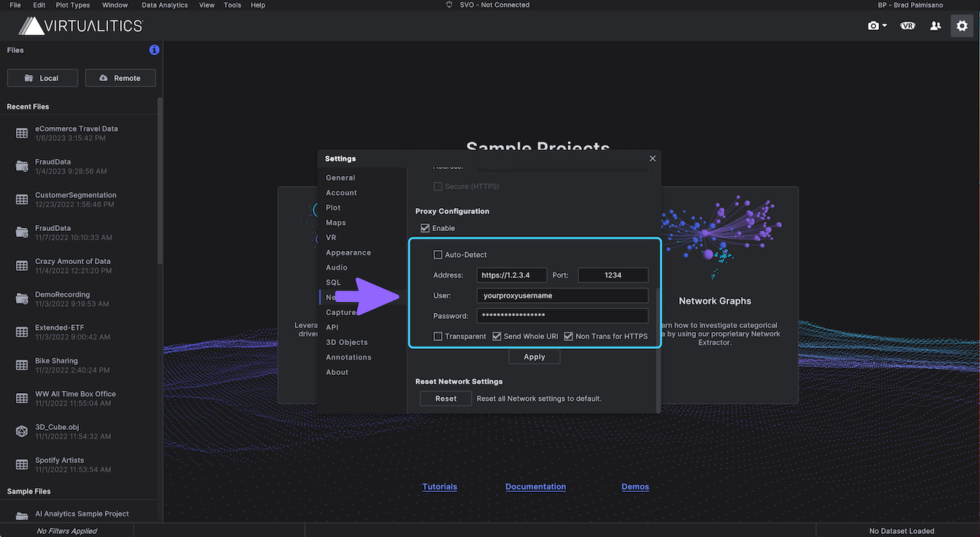Open the Data Analytics menu

click(165, 5)
